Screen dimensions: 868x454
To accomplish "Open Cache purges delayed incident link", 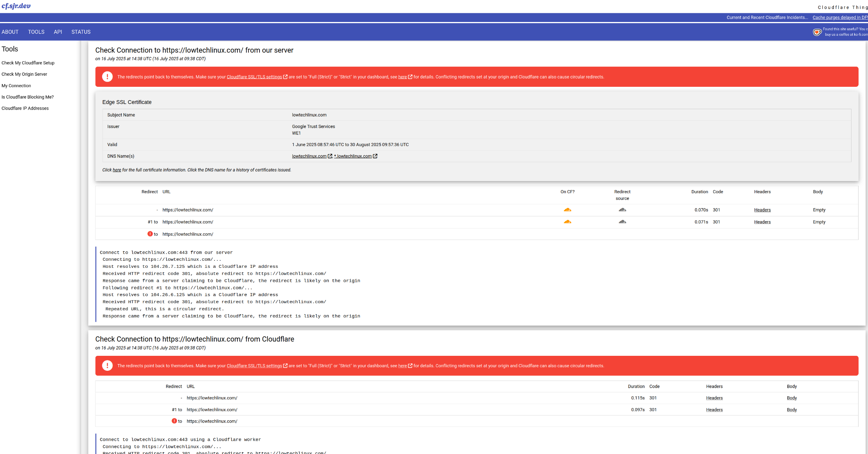I will click(840, 18).
